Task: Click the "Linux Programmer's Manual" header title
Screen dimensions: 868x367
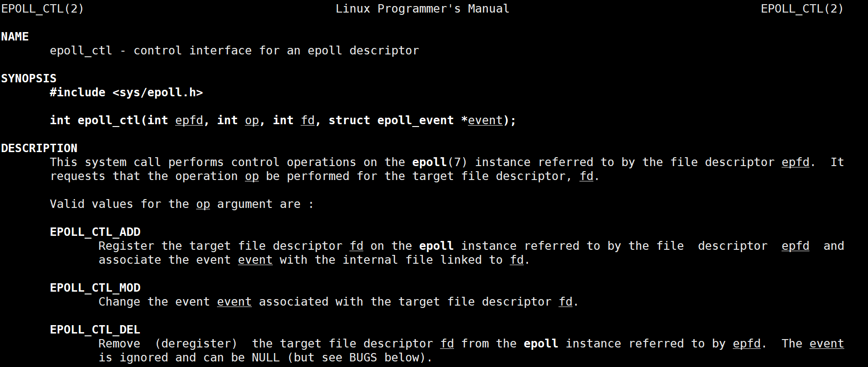Action: click(x=422, y=9)
